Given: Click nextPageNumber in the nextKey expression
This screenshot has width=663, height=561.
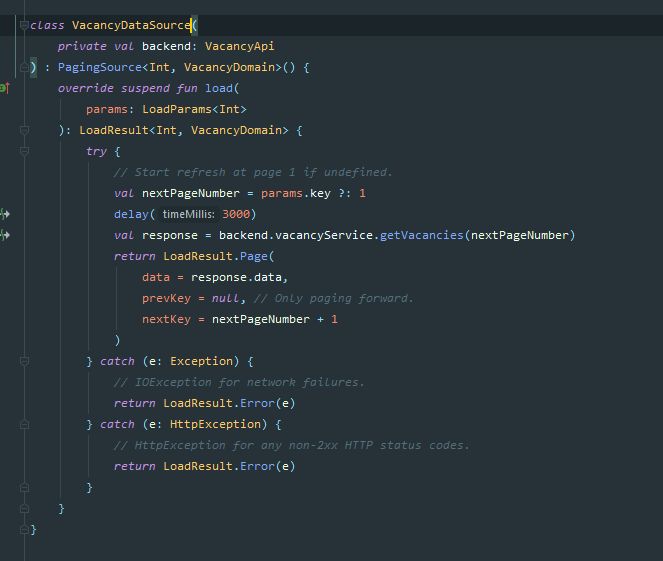Looking at the screenshot, I should [260, 319].
